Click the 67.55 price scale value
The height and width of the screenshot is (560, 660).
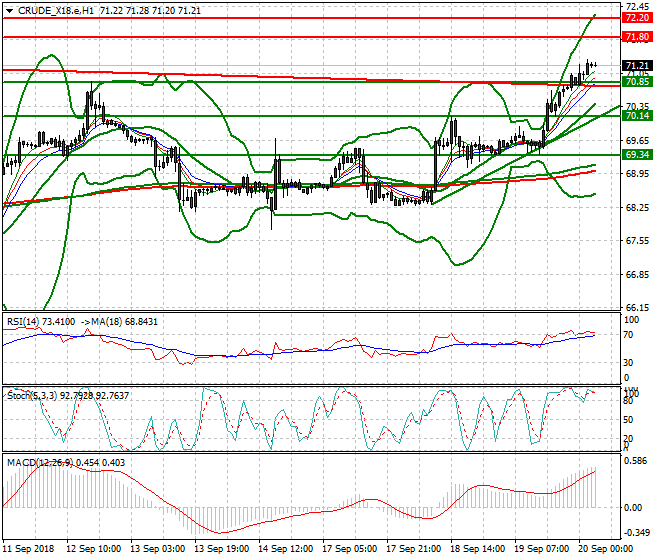point(637,241)
